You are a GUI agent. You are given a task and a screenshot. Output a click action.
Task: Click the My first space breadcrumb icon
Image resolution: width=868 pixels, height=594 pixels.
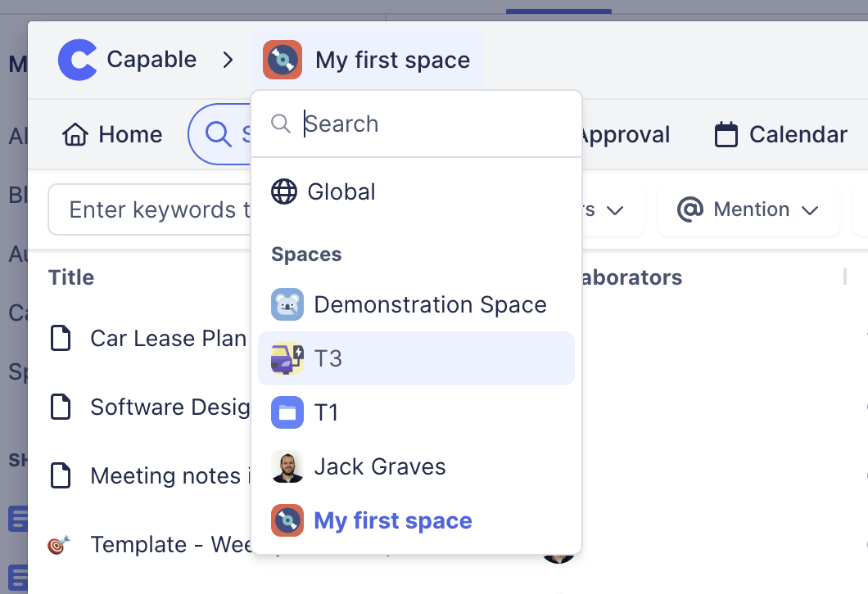point(283,60)
